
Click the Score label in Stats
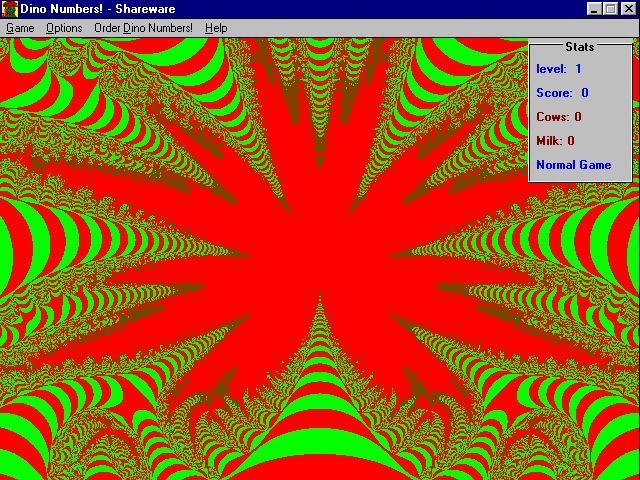554,93
